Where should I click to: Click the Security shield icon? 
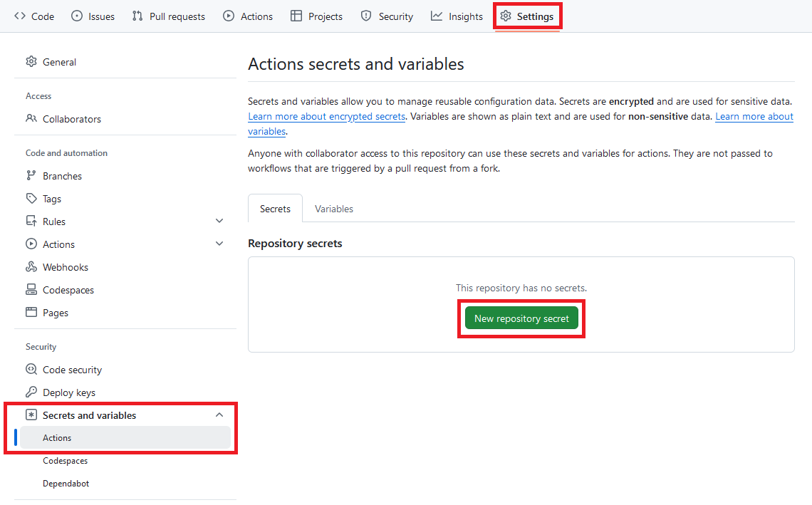(366, 16)
